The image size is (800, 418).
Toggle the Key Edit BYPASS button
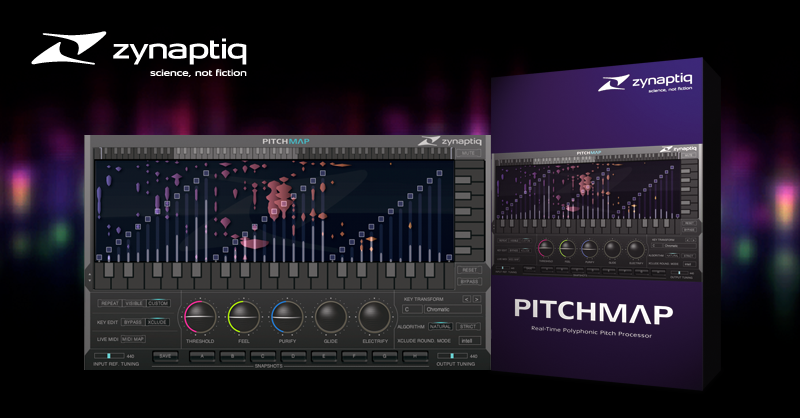click(133, 322)
